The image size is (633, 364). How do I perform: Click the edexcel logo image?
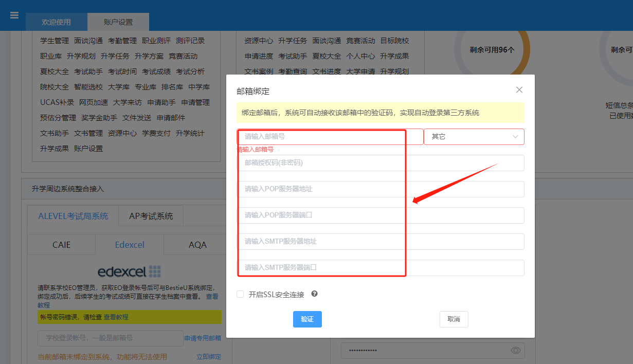tap(130, 271)
